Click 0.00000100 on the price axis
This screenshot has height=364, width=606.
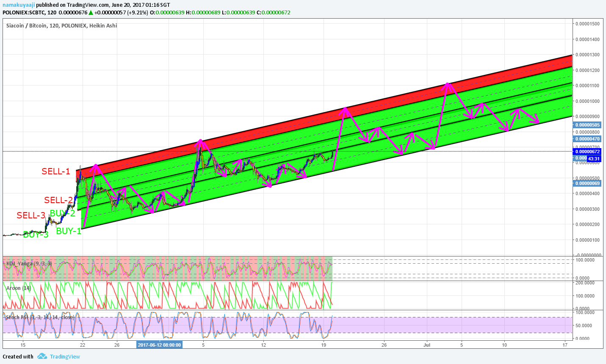(x=587, y=240)
